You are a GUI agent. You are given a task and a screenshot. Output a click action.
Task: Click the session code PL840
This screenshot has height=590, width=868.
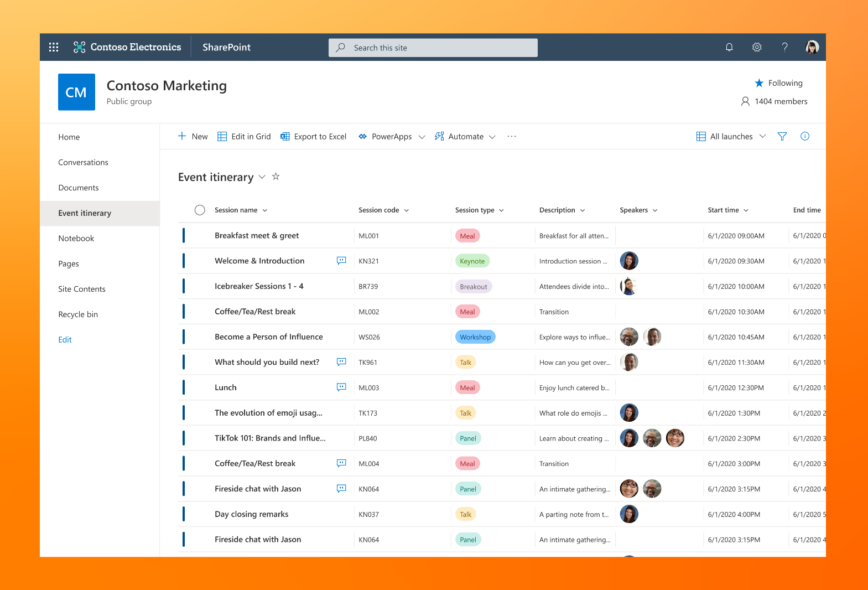[x=368, y=438]
